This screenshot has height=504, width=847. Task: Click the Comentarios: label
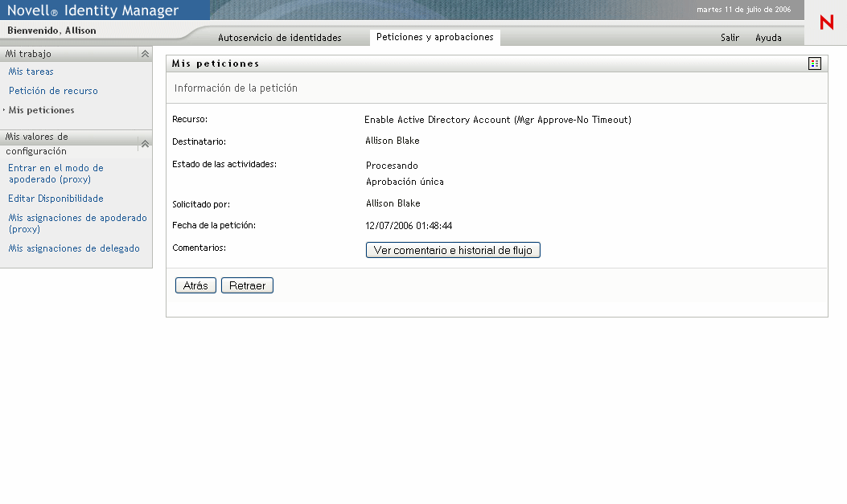click(199, 248)
